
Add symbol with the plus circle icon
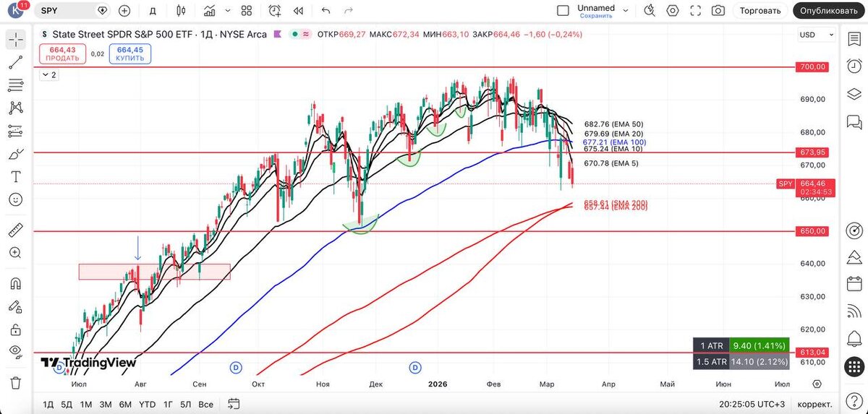pos(124,11)
